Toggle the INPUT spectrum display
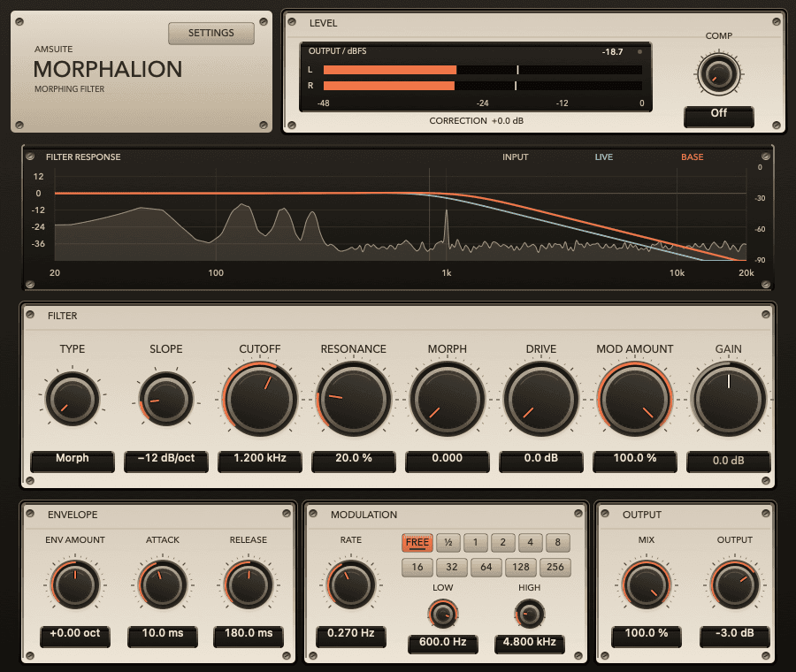The width and height of the screenshot is (796, 672). point(516,157)
